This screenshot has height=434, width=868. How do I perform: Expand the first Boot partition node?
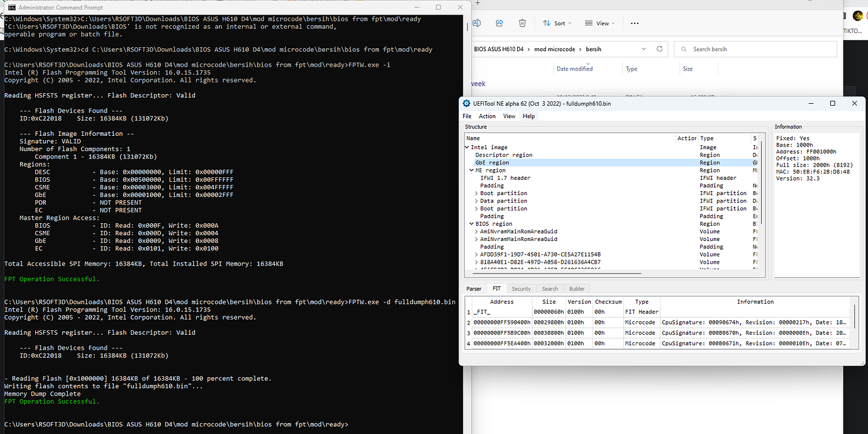478,193
